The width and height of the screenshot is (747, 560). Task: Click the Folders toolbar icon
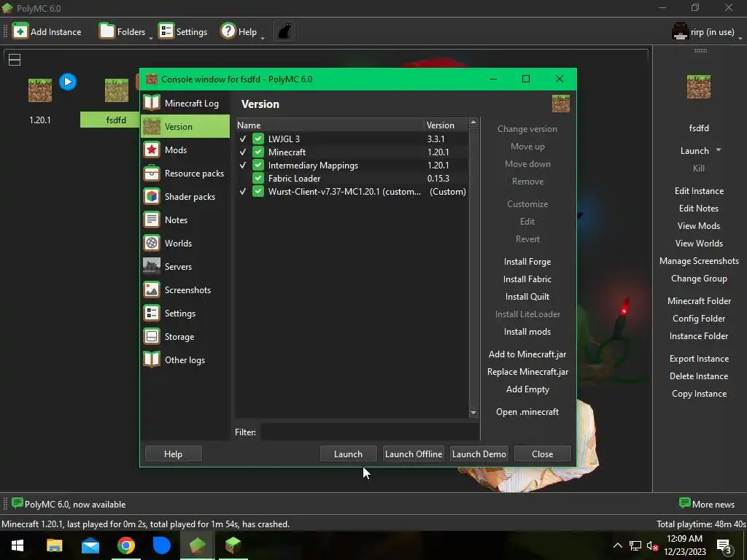[107, 31]
